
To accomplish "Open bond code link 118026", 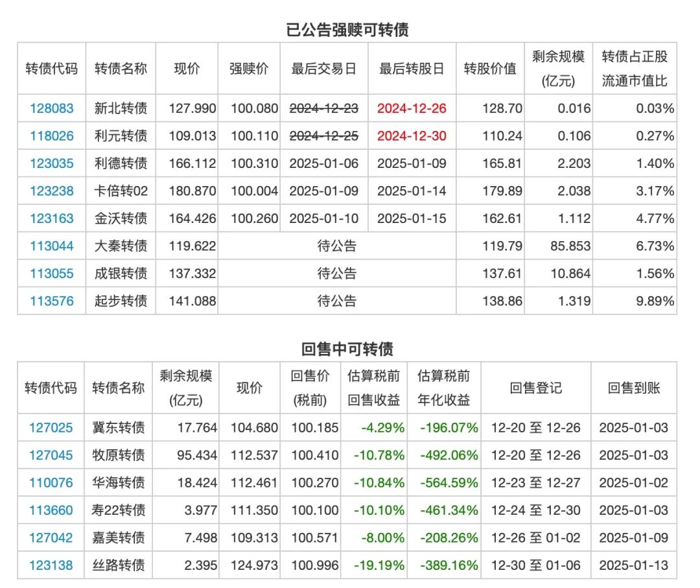I will pyautogui.click(x=51, y=135).
